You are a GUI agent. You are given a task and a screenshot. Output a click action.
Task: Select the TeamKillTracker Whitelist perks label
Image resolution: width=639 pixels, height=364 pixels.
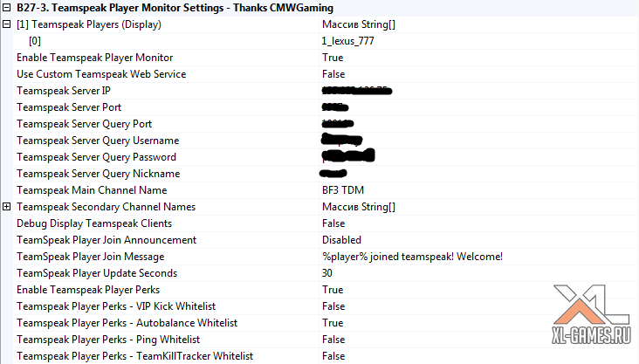[135, 356]
